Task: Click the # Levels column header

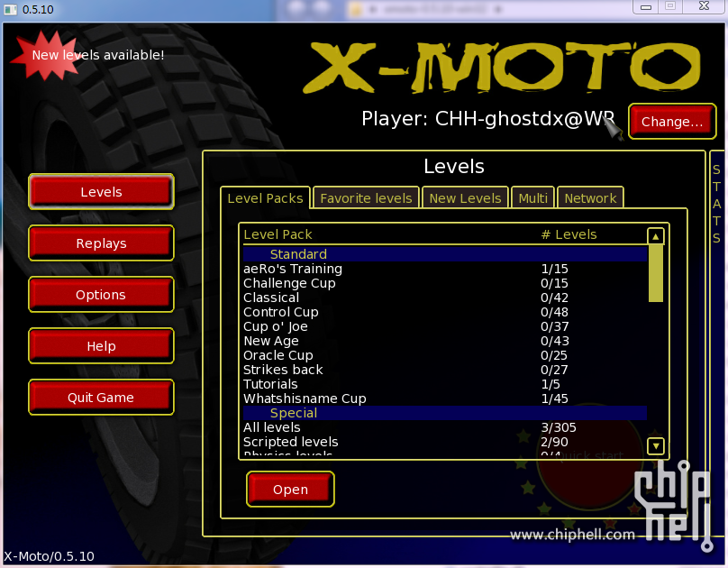Action: pos(569,234)
